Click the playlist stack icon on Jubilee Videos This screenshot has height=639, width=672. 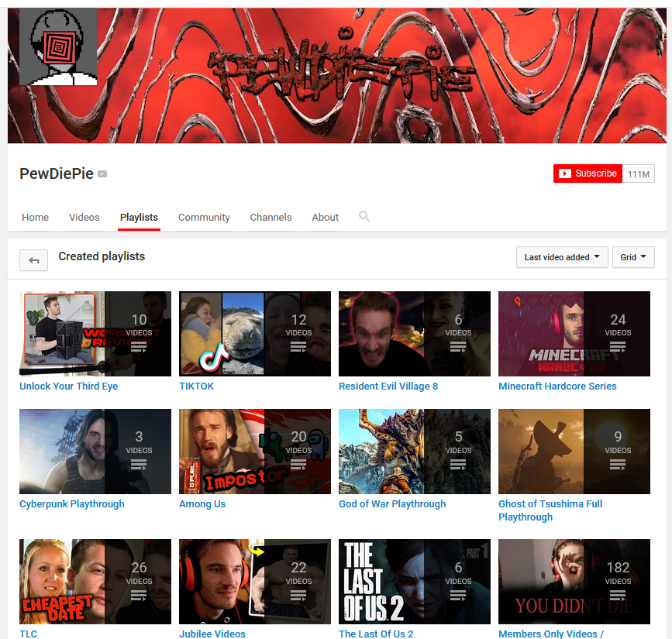pos(298,596)
